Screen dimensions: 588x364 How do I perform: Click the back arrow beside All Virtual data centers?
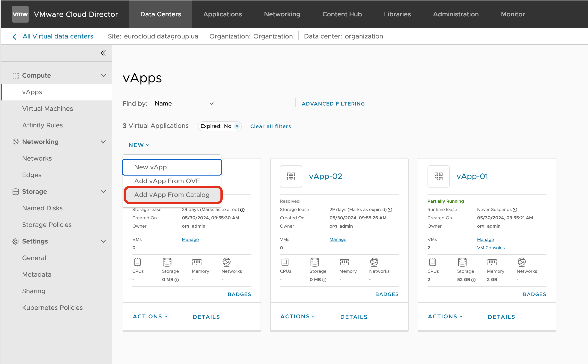coord(15,37)
